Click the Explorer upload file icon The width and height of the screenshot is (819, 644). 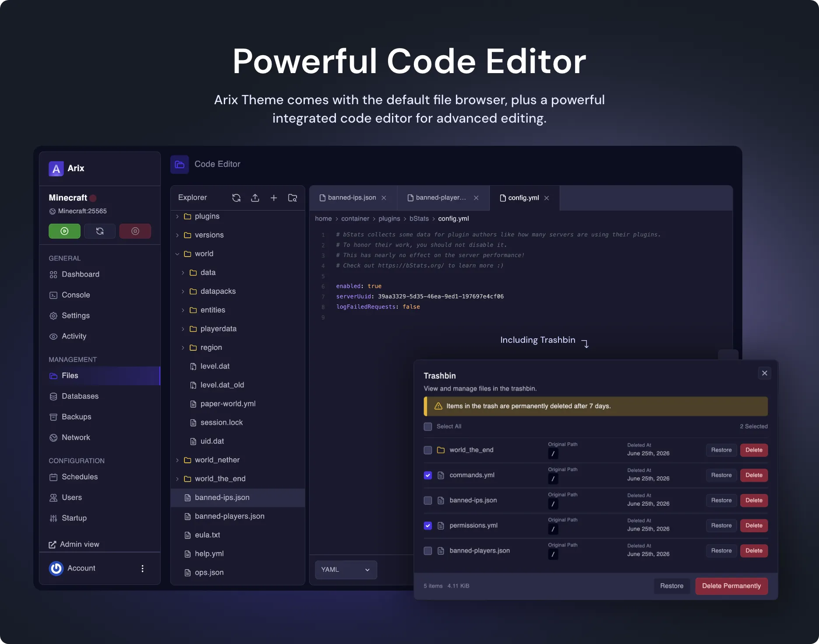(255, 198)
